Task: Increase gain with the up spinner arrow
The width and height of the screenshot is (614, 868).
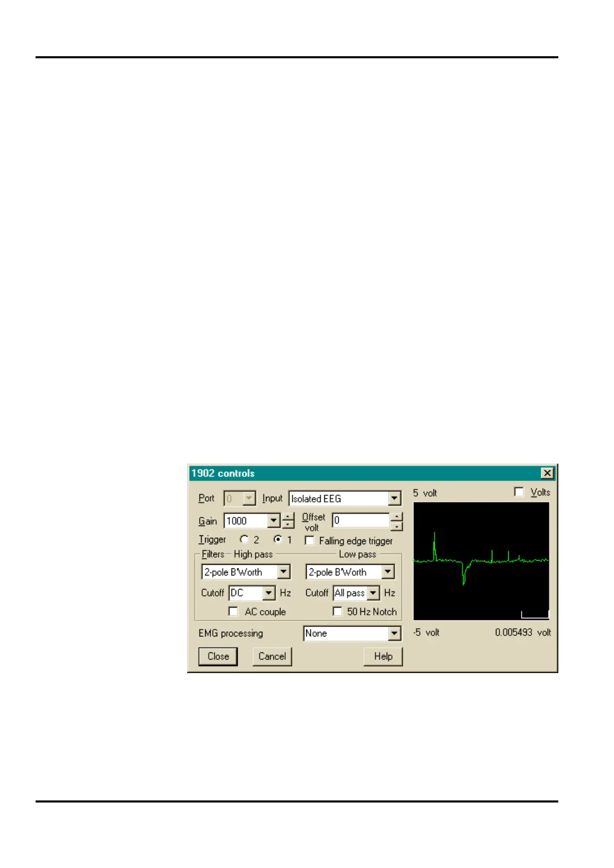Action: coord(288,516)
